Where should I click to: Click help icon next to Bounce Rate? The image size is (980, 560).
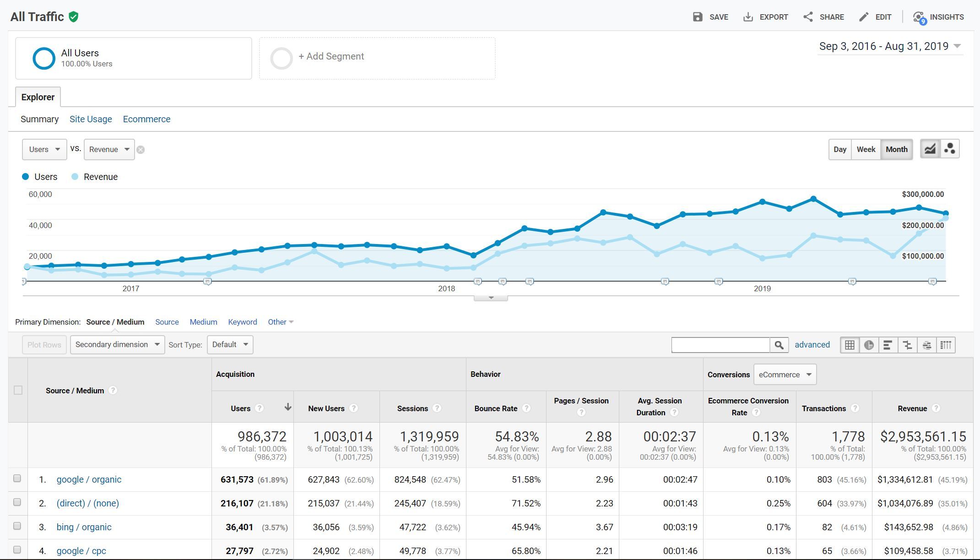pos(526,408)
